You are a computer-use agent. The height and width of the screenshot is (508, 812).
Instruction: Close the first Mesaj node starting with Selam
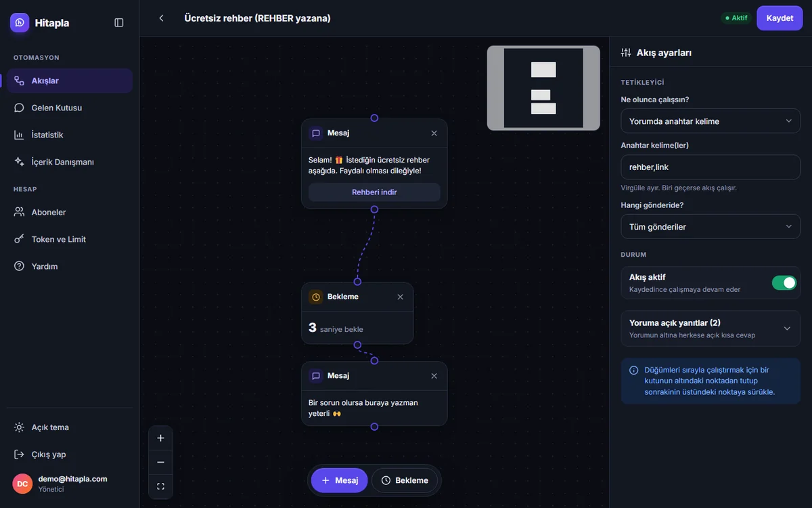coord(434,133)
